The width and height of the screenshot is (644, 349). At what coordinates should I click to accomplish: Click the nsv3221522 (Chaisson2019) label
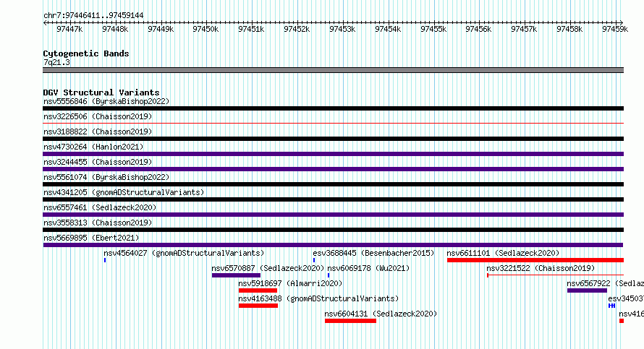(x=541, y=268)
